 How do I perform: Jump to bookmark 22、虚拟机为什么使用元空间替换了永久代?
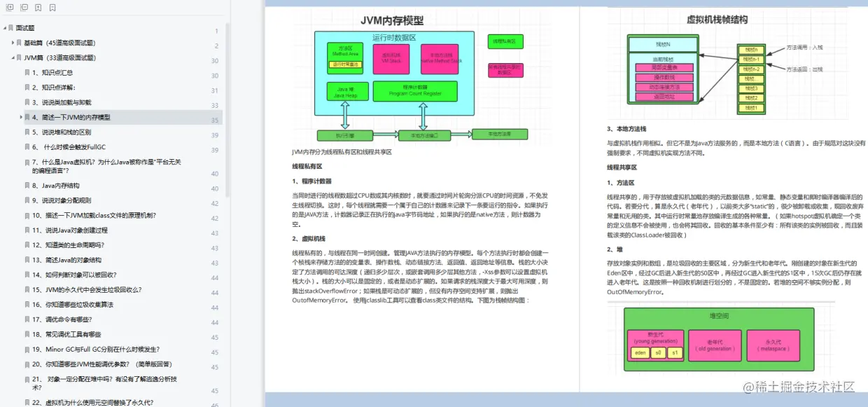click(92, 403)
